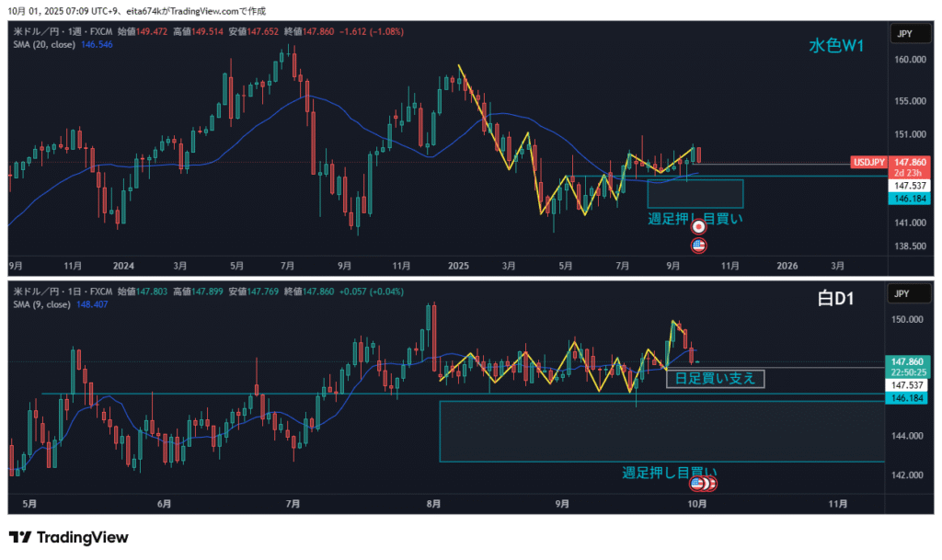Open the JPY currency selector on daily chart
Screen dimensions: 942x560
pyautogui.click(x=903, y=293)
